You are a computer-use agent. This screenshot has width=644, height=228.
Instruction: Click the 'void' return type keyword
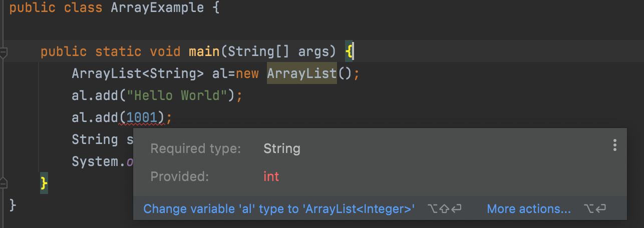pos(165,51)
